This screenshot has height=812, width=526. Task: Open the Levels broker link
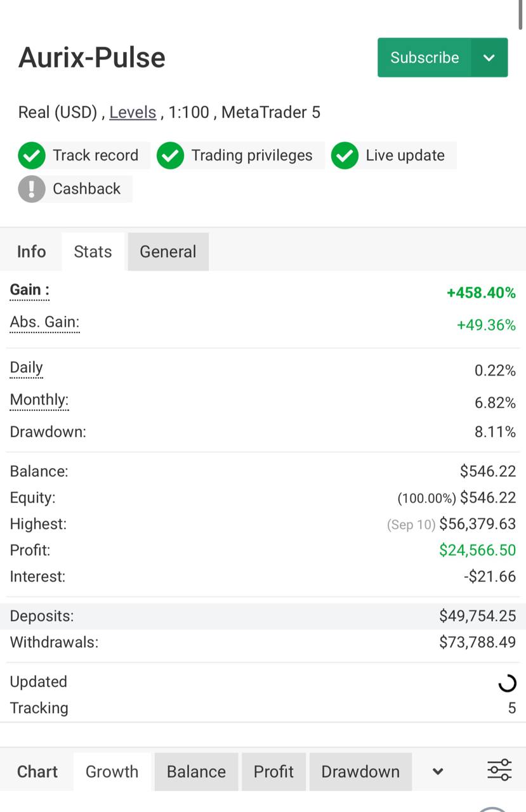133,112
